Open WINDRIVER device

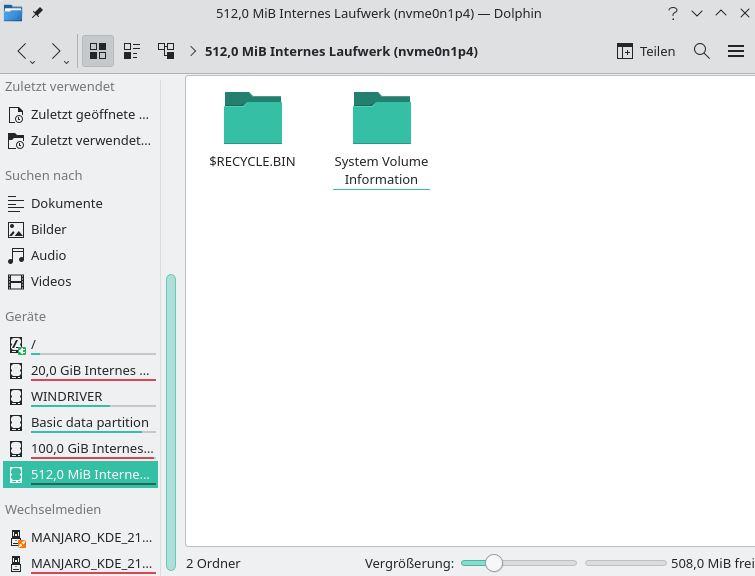pos(66,396)
